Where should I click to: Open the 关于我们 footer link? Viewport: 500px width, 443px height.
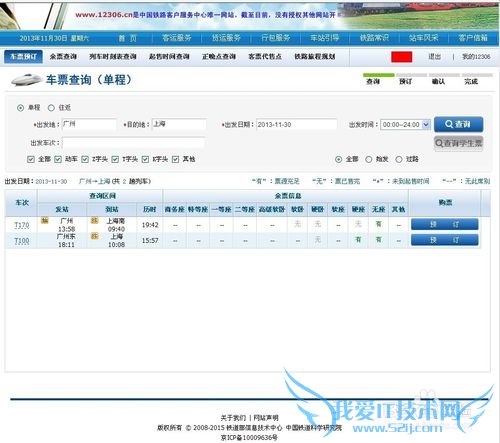click(233, 418)
